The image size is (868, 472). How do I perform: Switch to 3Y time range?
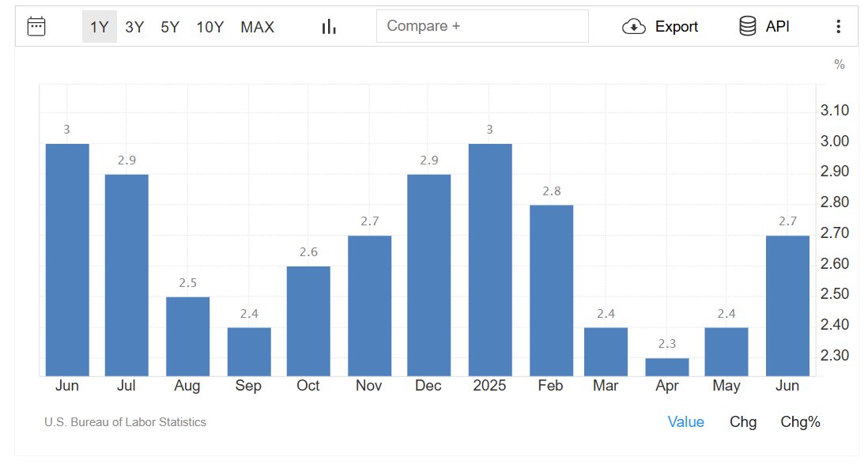[x=134, y=27]
